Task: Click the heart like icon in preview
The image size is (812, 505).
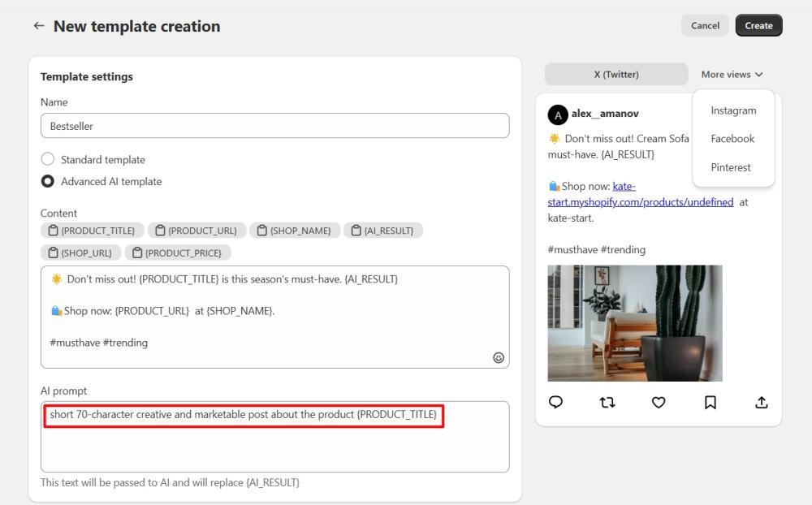Action: [659, 402]
